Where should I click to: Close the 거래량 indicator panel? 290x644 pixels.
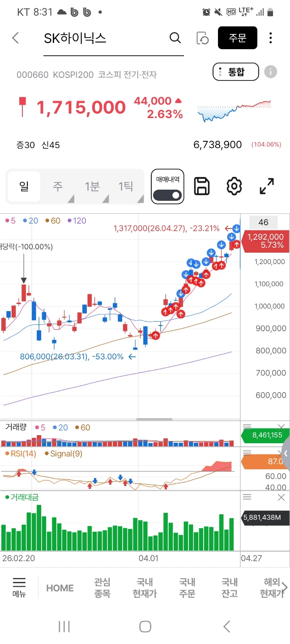click(x=281, y=427)
